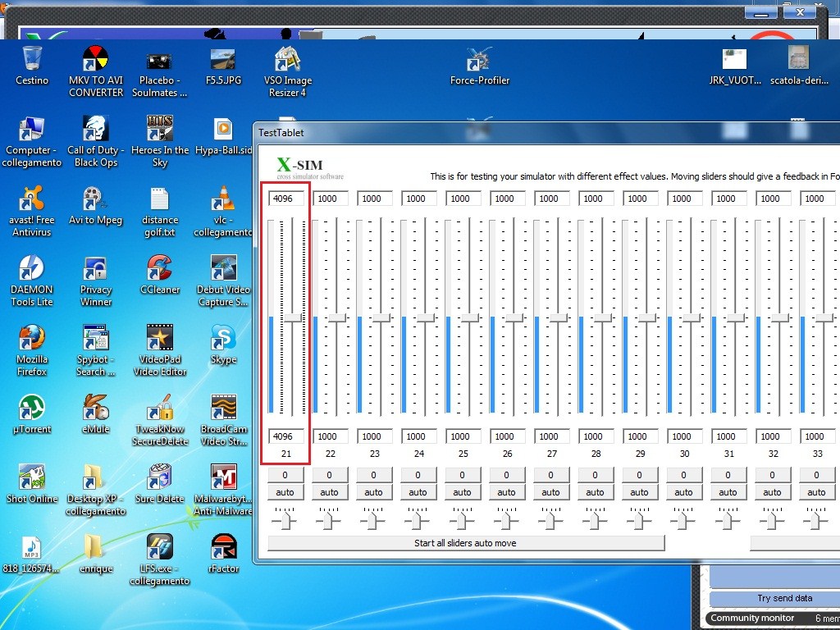Close the background window with the X button

(800, 12)
